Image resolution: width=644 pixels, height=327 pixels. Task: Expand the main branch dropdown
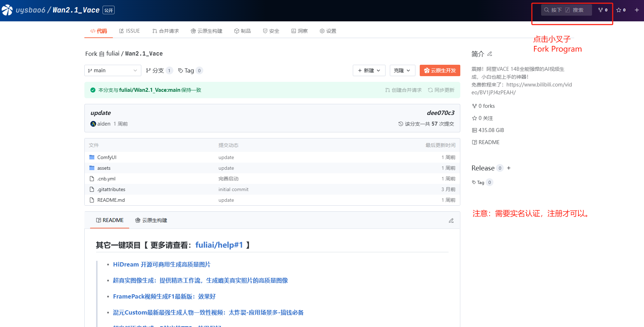point(113,70)
